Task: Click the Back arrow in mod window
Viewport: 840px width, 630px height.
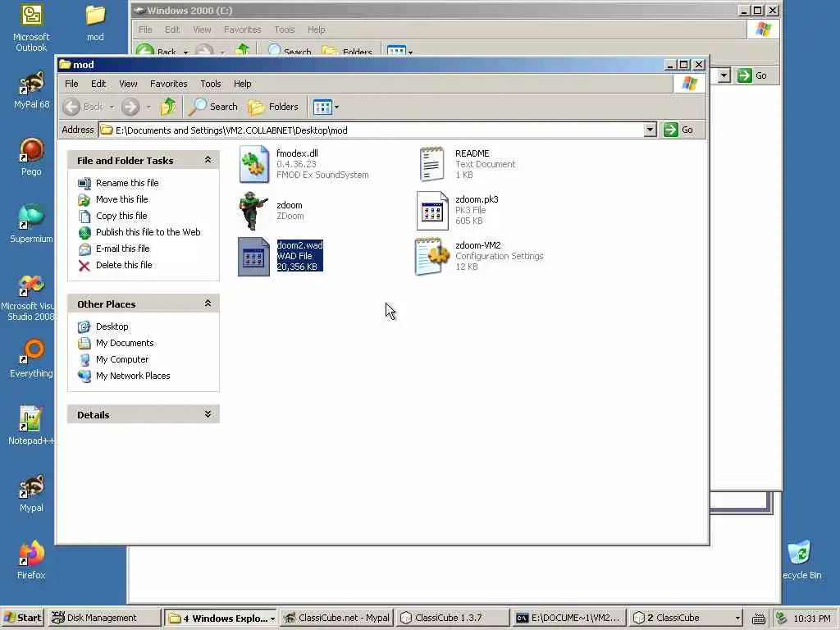Action: pos(72,107)
